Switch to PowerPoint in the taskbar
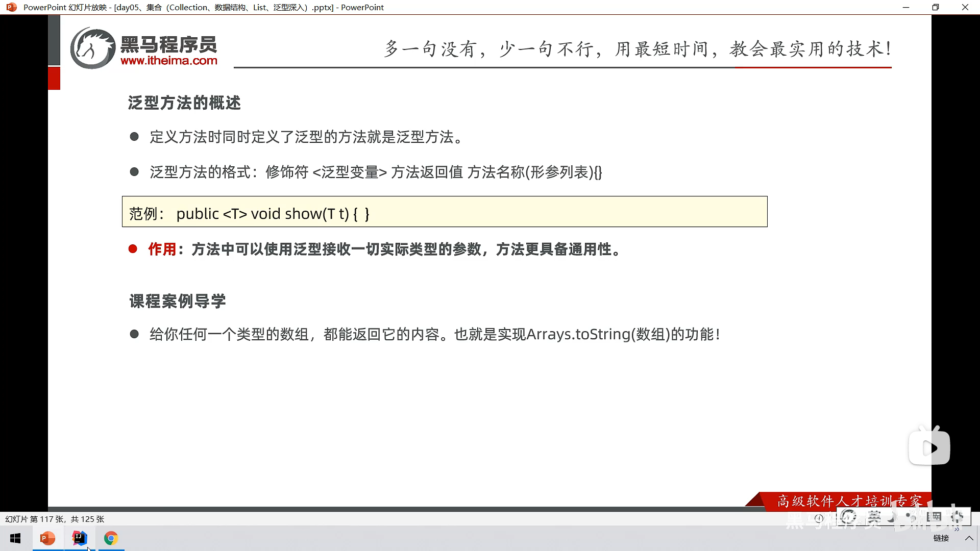This screenshot has width=980, height=551. point(47,538)
